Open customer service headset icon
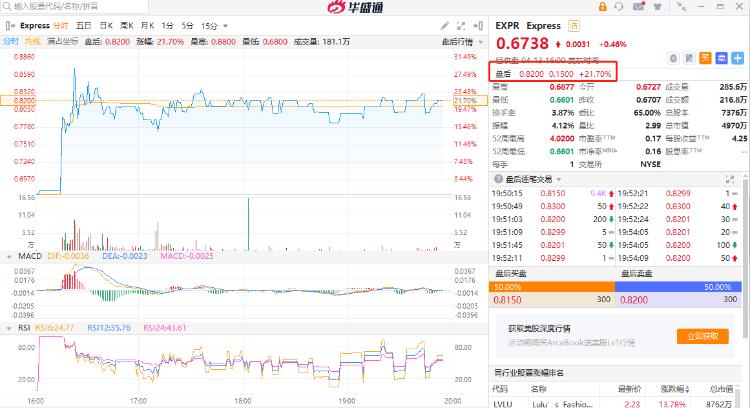Screen dimensions: 750x408 [x=619, y=7]
